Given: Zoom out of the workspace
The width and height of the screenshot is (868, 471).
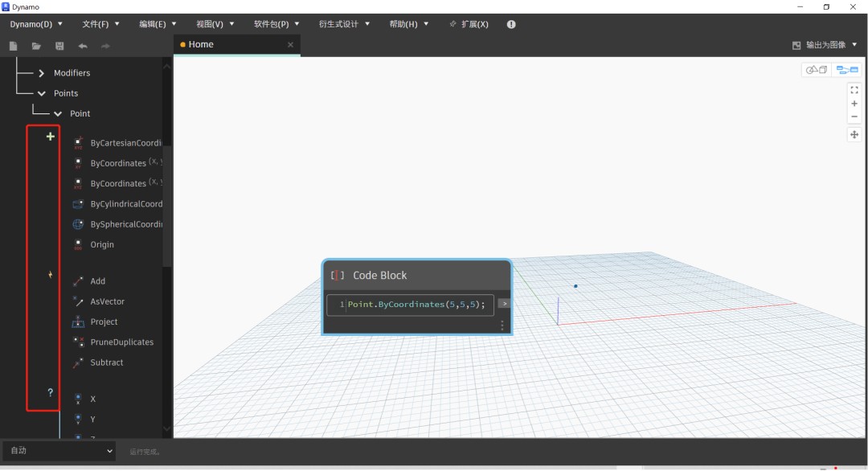Looking at the screenshot, I should click(854, 117).
